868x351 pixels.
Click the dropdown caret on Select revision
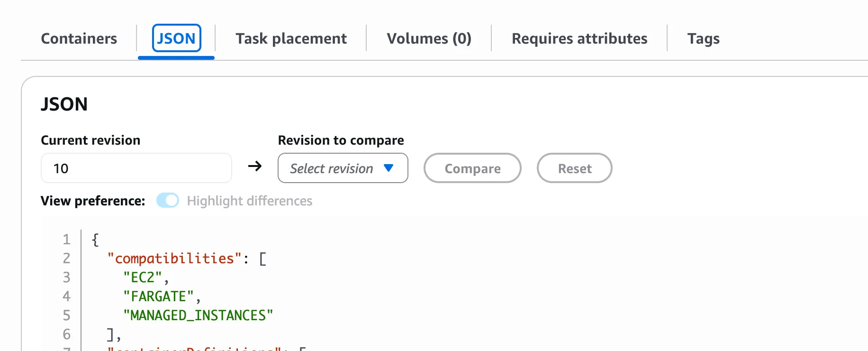click(x=389, y=168)
